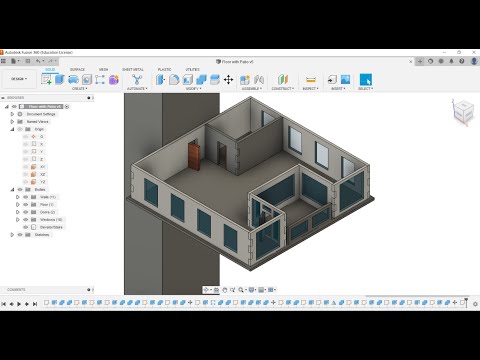Viewport: 480px width, 360px height.
Task: Open the user profile avatar
Action: pyautogui.click(x=474, y=61)
